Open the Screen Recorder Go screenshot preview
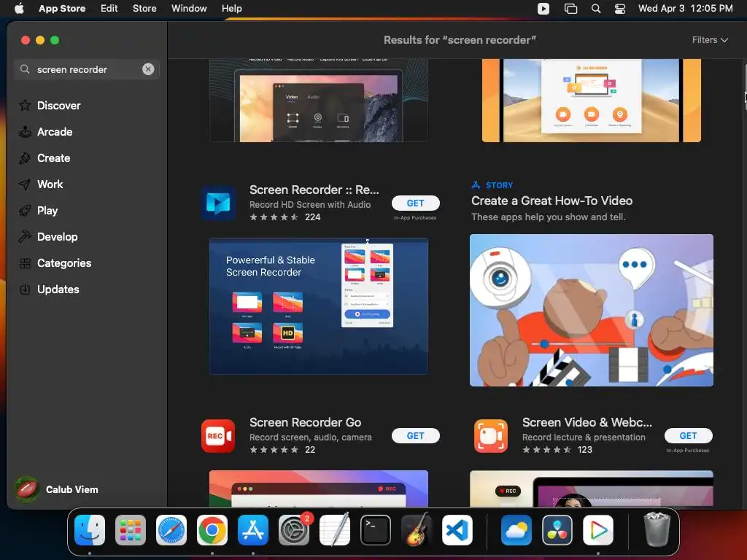Viewport: 747px width, 560px height. 319,489
